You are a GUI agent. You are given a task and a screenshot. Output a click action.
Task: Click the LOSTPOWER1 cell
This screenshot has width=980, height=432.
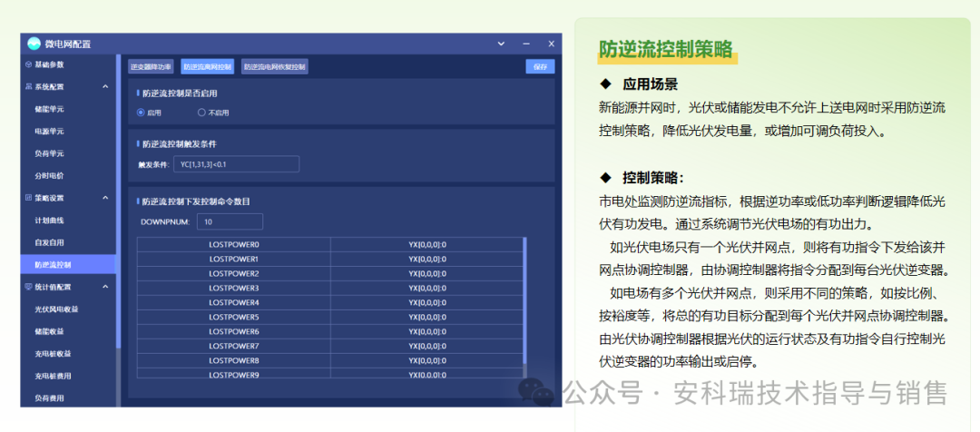click(x=234, y=259)
